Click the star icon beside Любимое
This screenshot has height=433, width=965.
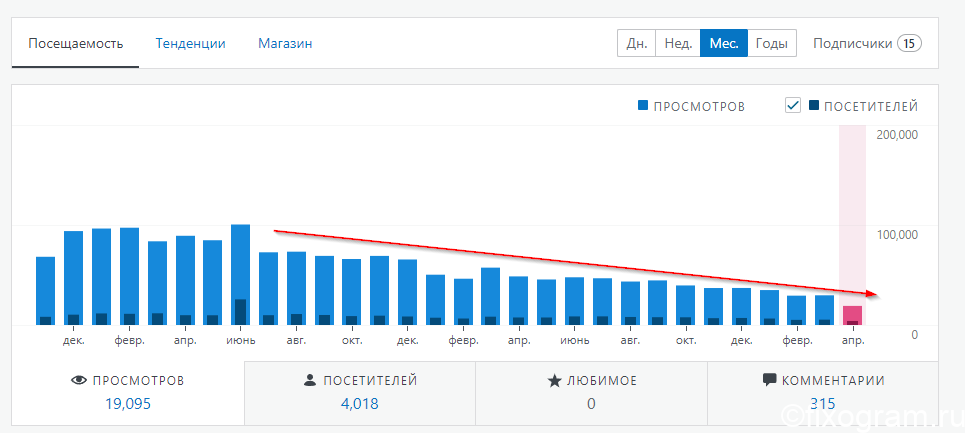pyautogui.click(x=555, y=381)
